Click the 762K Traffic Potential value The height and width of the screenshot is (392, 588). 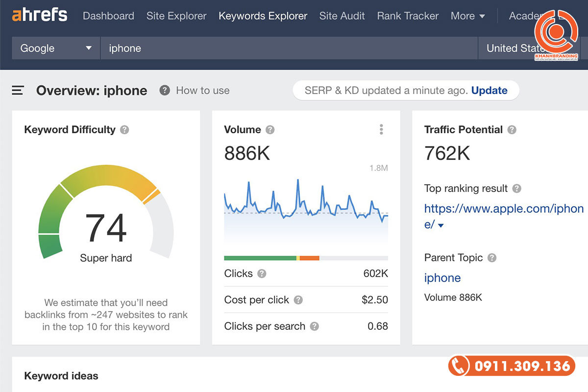[447, 153]
